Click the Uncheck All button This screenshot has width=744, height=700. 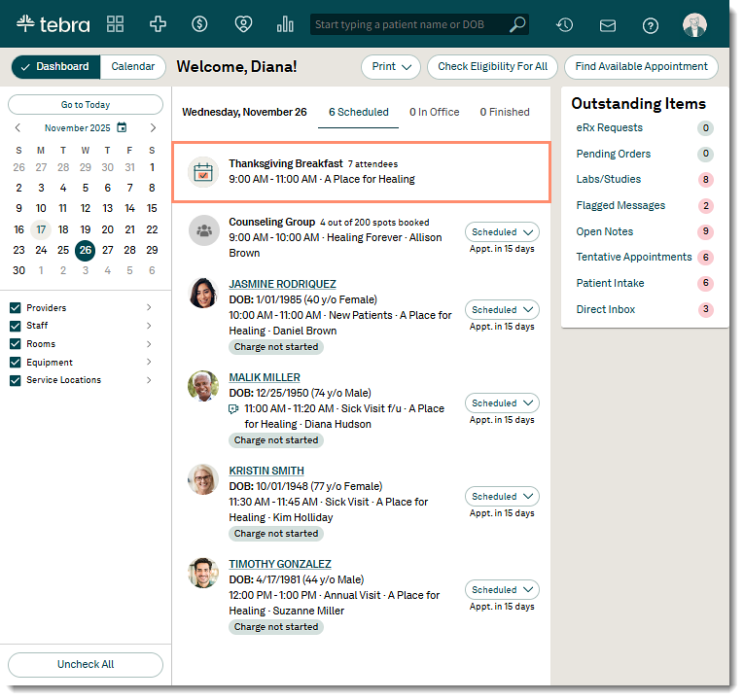[x=86, y=665]
